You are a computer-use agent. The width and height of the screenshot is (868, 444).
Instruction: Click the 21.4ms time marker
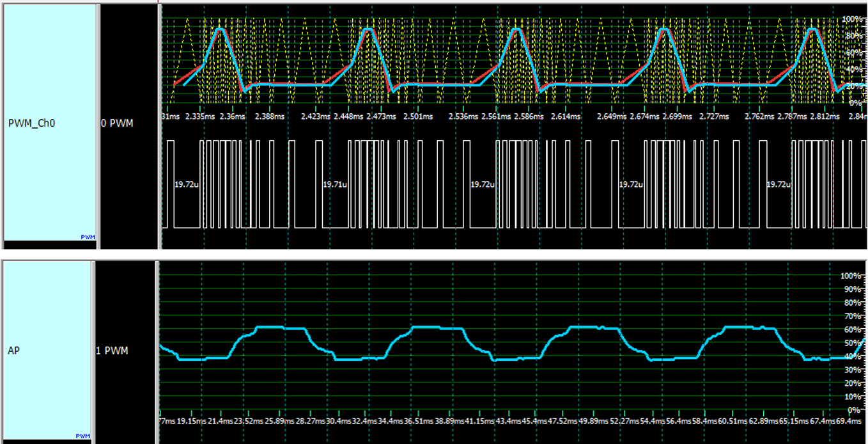pyautogui.click(x=221, y=422)
